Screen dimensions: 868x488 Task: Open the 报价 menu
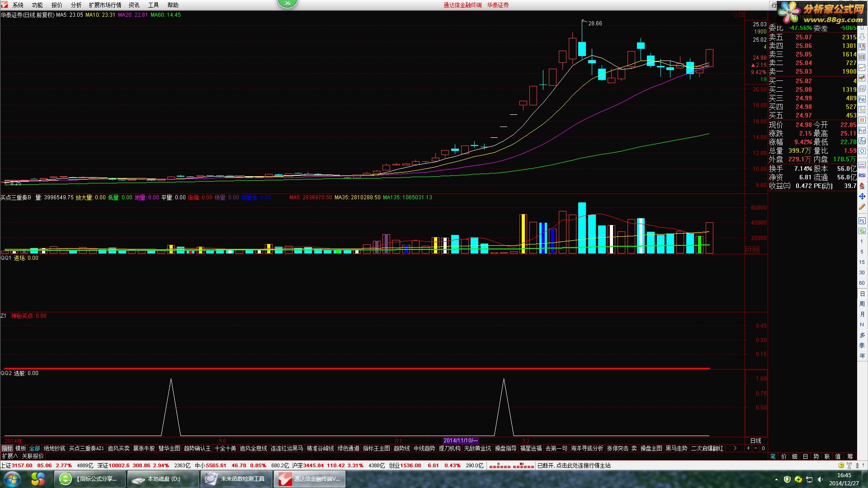click(57, 5)
